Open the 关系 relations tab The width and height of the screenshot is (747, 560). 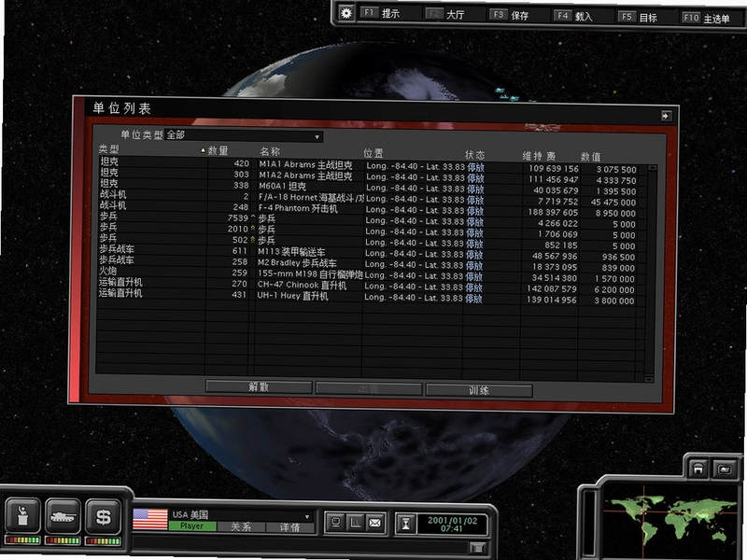pyautogui.click(x=241, y=526)
